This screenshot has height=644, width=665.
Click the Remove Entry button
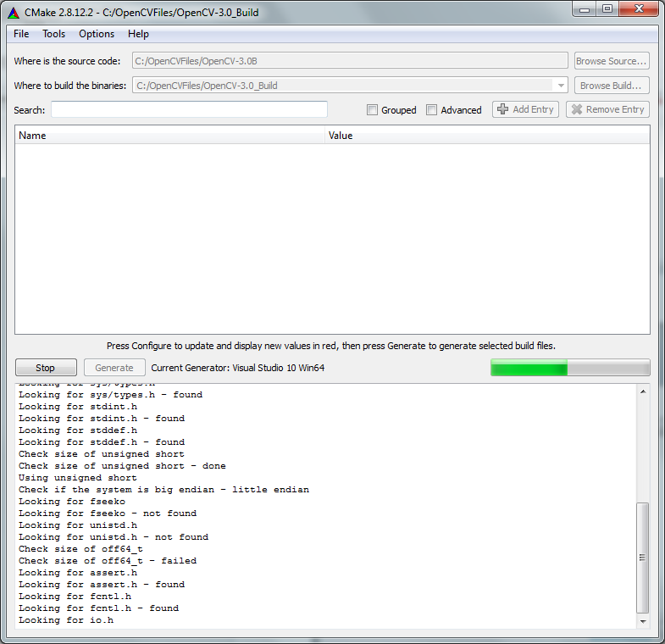click(x=607, y=109)
